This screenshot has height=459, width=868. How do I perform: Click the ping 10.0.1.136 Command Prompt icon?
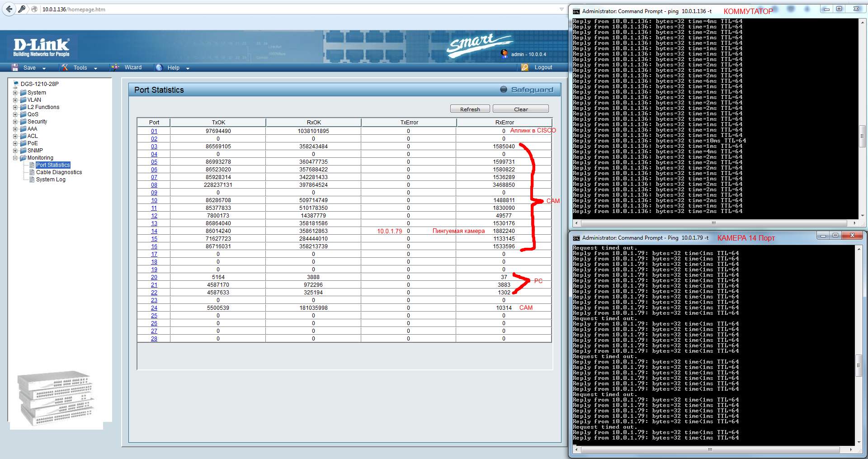pyautogui.click(x=576, y=11)
